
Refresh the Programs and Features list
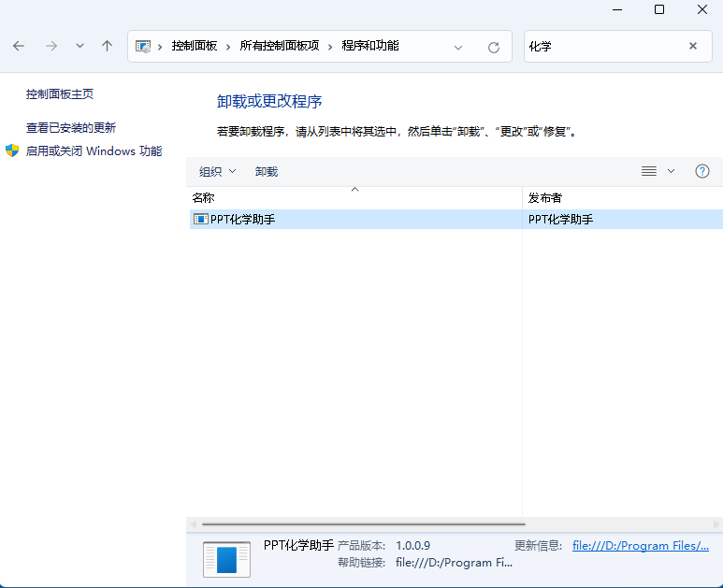[x=494, y=47]
